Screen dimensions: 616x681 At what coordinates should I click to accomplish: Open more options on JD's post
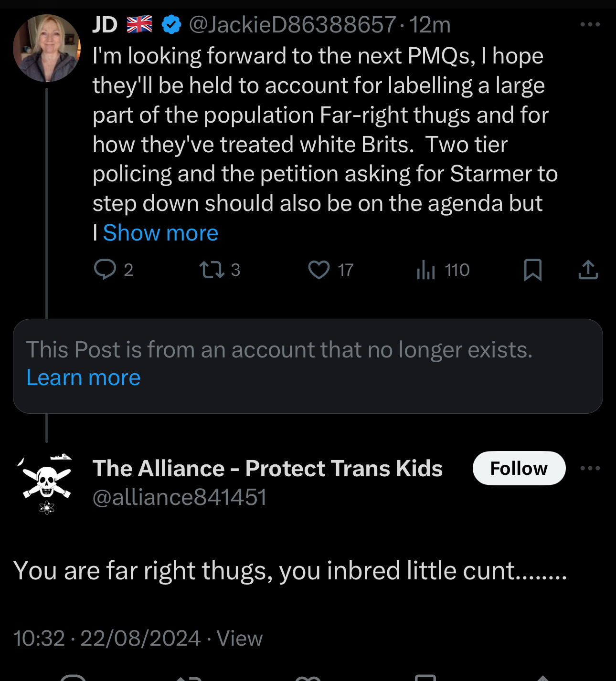click(590, 24)
